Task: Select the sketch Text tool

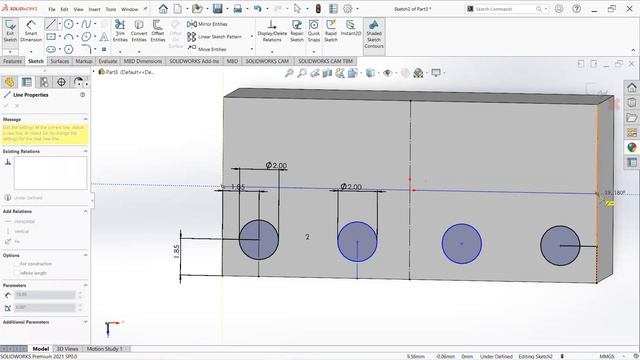Action: pyautogui.click(x=104, y=37)
